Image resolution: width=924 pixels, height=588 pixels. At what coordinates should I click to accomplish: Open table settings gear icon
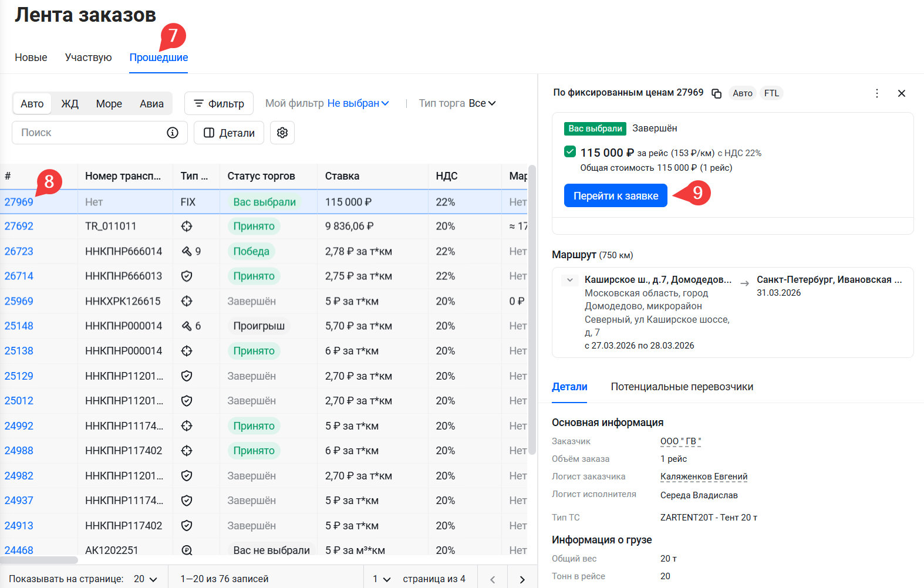[282, 133]
